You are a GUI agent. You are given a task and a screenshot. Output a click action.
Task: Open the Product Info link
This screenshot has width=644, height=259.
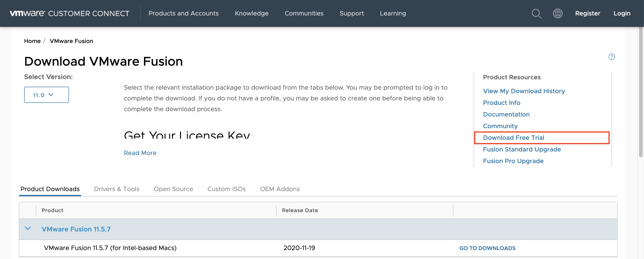pos(502,103)
